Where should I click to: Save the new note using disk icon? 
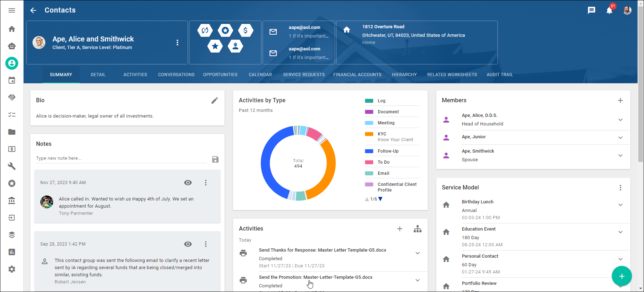[x=215, y=159]
